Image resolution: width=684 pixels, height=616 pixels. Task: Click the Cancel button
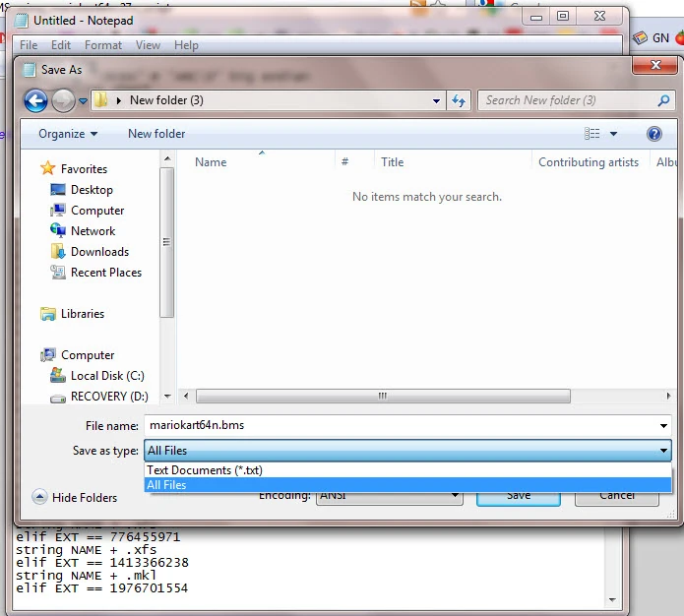pyautogui.click(x=616, y=497)
